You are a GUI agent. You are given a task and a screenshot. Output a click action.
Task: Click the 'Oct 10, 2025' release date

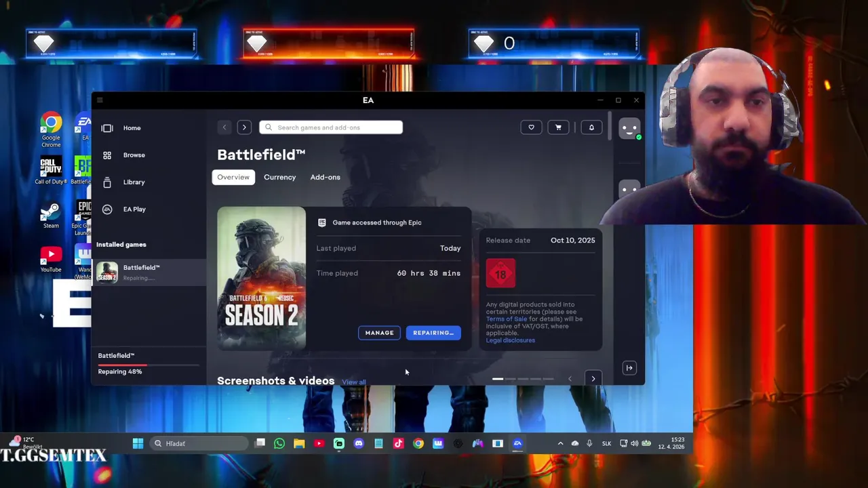tap(572, 241)
